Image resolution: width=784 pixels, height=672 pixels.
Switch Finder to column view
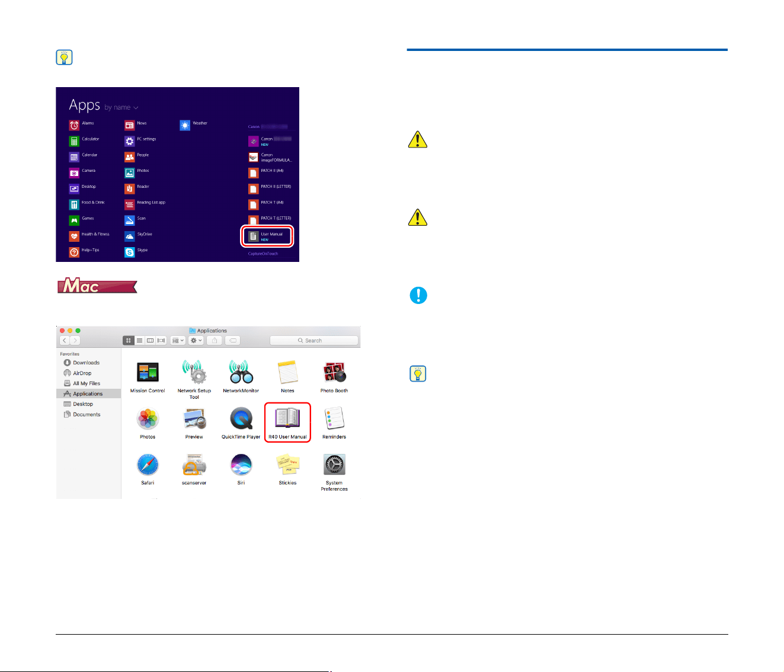[150, 340]
